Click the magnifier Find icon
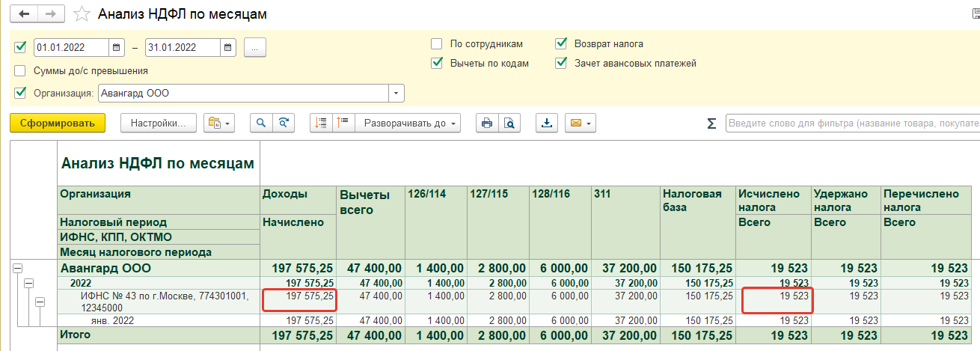980x351 pixels. pos(261,123)
